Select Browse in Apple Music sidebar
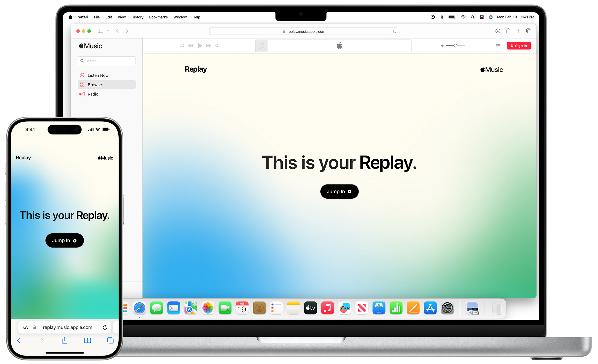 tap(95, 85)
